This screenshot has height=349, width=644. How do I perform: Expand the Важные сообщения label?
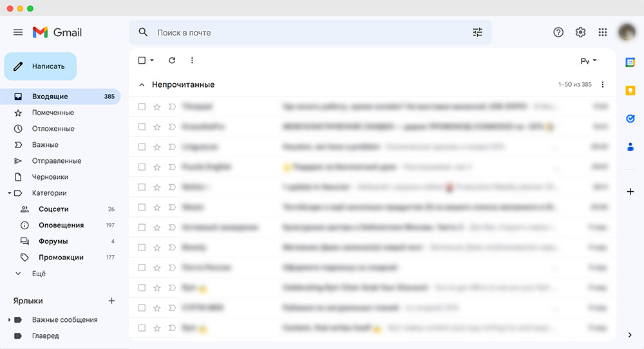coord(9,319)
